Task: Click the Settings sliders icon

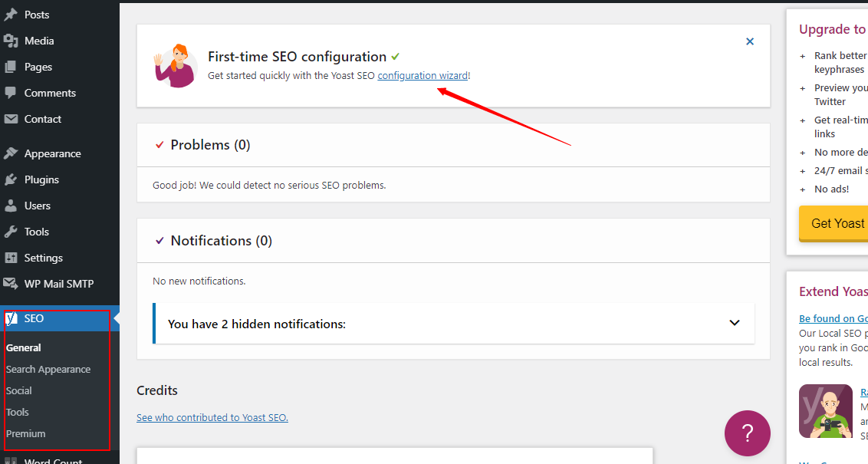Action: (x=11, y=258)
